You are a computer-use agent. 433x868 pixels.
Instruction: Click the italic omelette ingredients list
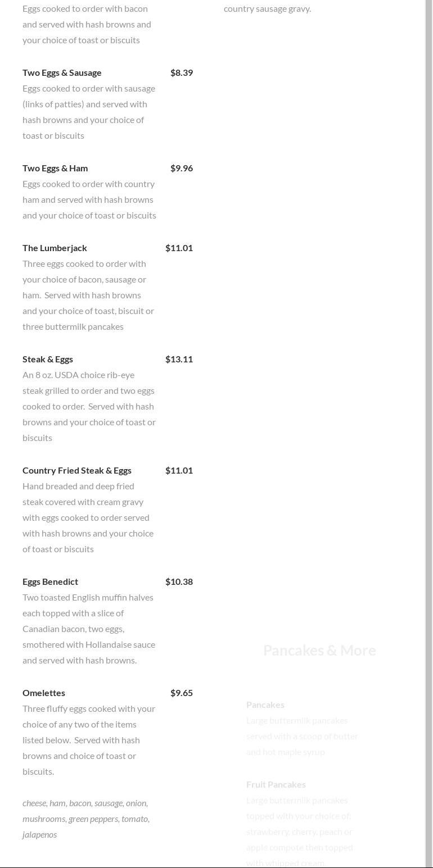click(86, 819)
